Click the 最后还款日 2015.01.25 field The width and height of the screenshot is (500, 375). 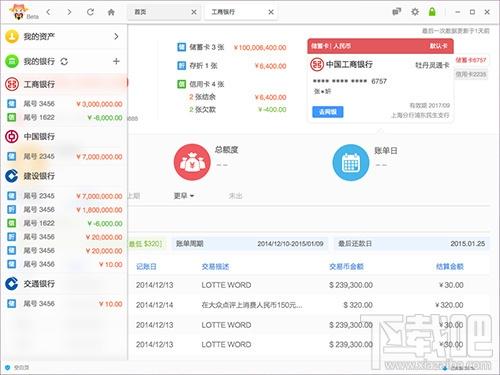coord(411,244)
